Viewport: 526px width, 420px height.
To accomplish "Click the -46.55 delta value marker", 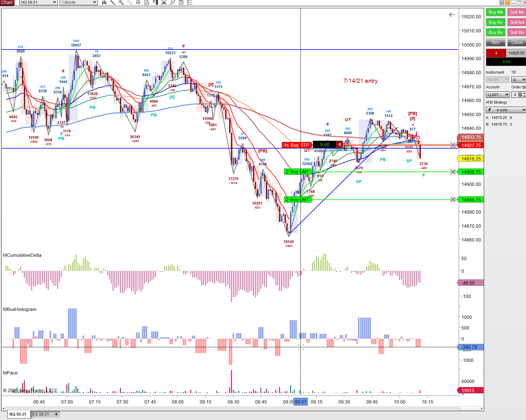I will pyautogui.click(x=470, y=283).
